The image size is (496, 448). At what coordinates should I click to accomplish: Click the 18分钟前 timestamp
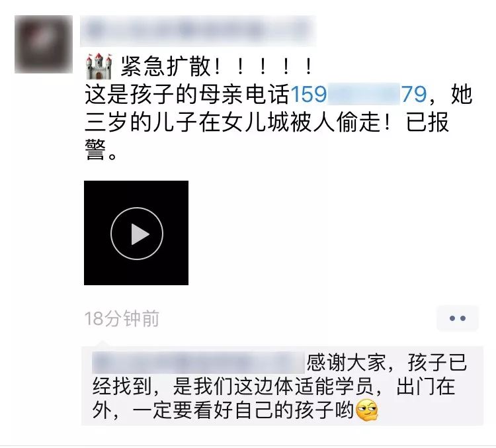[122, 318]
